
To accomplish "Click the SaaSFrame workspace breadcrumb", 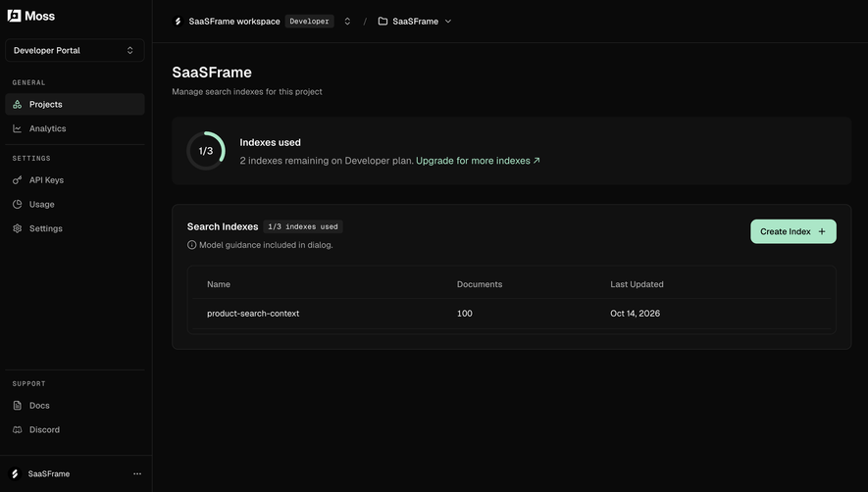I will (234, 21).
